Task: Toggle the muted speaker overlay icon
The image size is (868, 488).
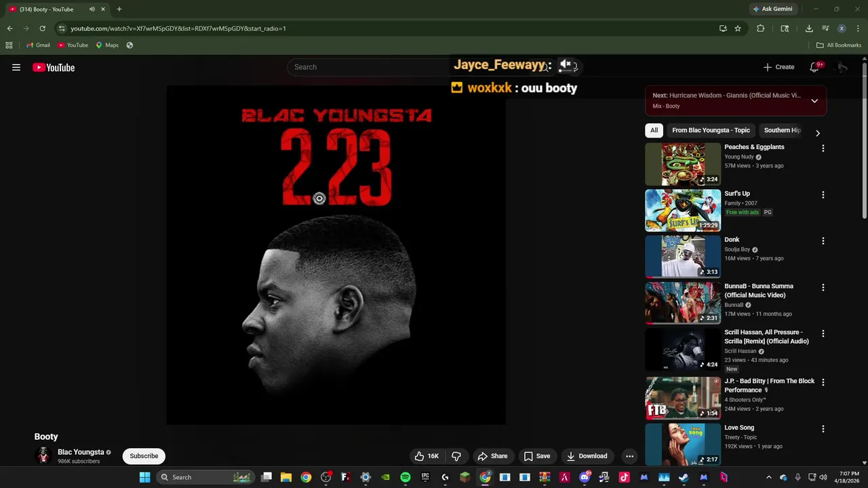Action: (x=567, y=66)
